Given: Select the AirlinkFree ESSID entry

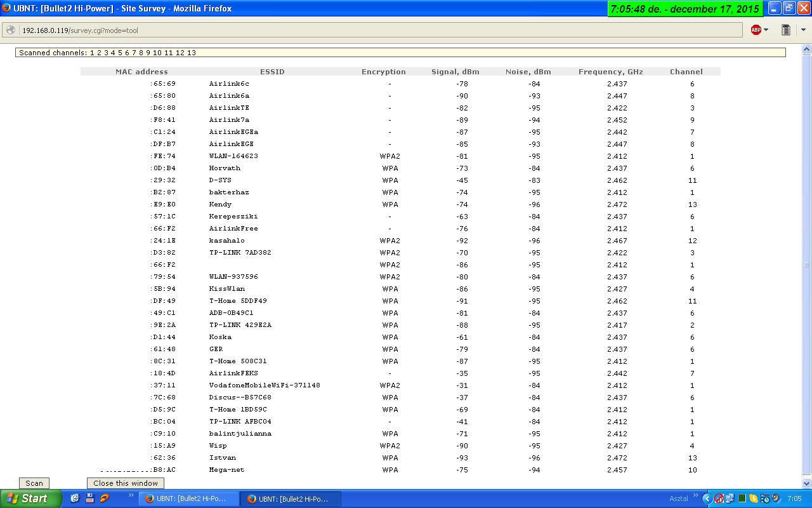Looking at the screenshot, I should click(x=233, y=229).
